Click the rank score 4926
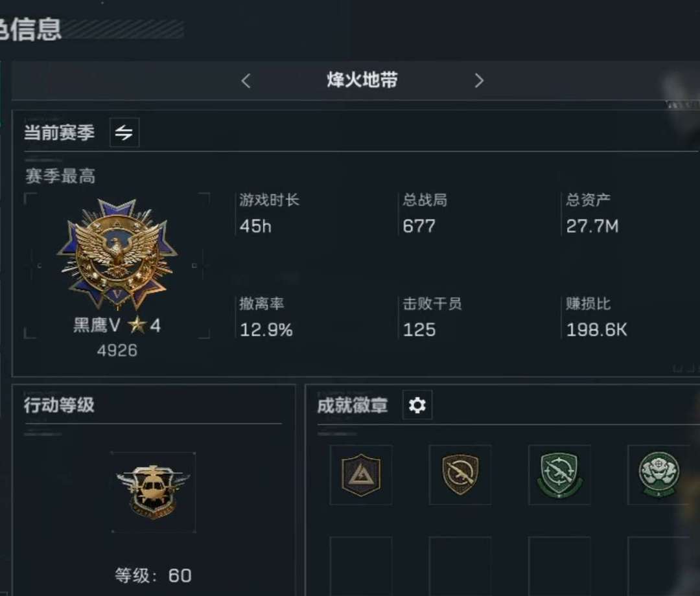The width and height of the screenshot is (700, 596). [117, 350]
